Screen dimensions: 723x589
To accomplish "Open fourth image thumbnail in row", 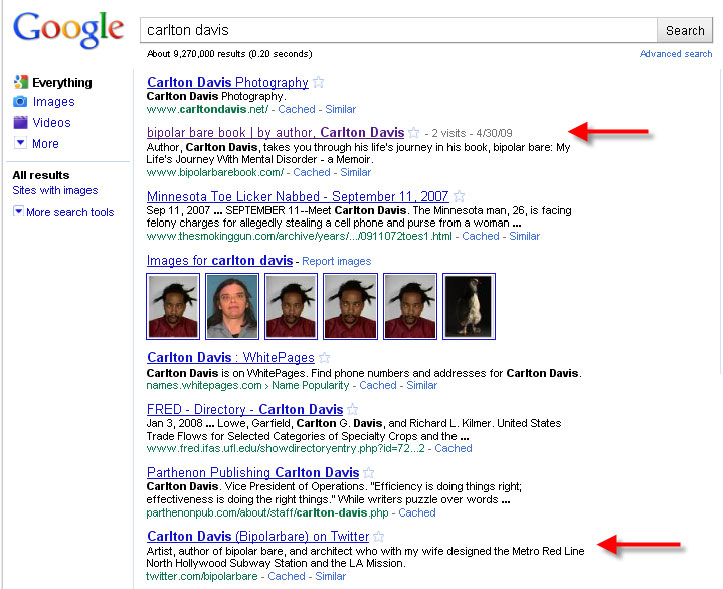I will [x=350, y=306].
